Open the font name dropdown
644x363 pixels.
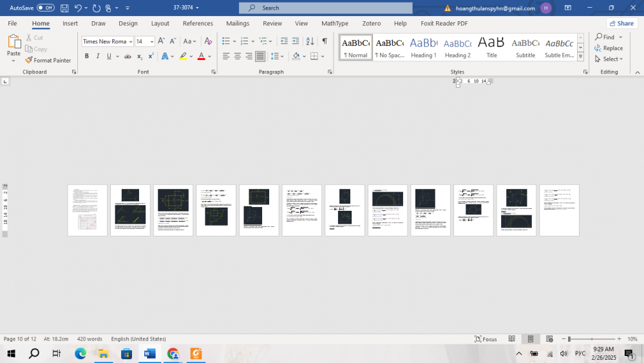(x=131, y=41)
